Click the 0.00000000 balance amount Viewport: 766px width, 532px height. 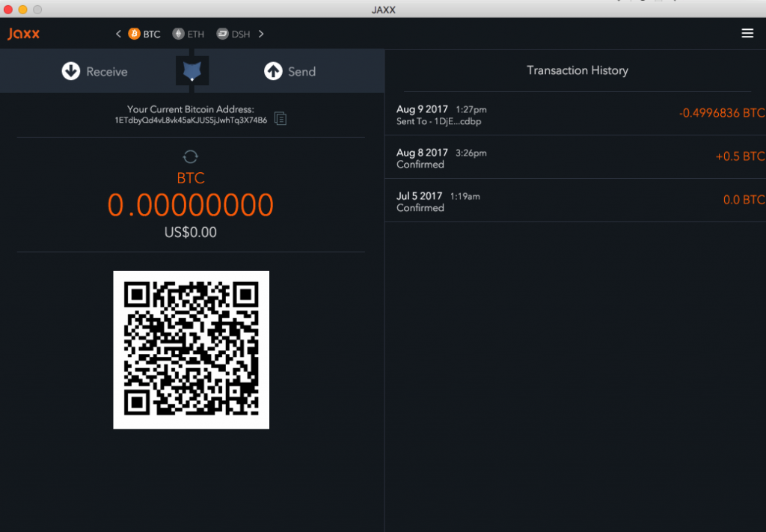pyautogui.click(x=191, y=205)
